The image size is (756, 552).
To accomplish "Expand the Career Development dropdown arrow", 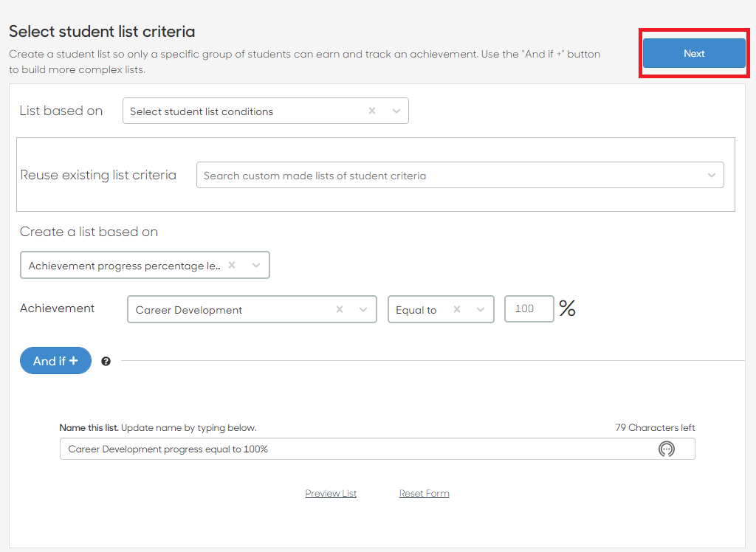I will point(363,309).
